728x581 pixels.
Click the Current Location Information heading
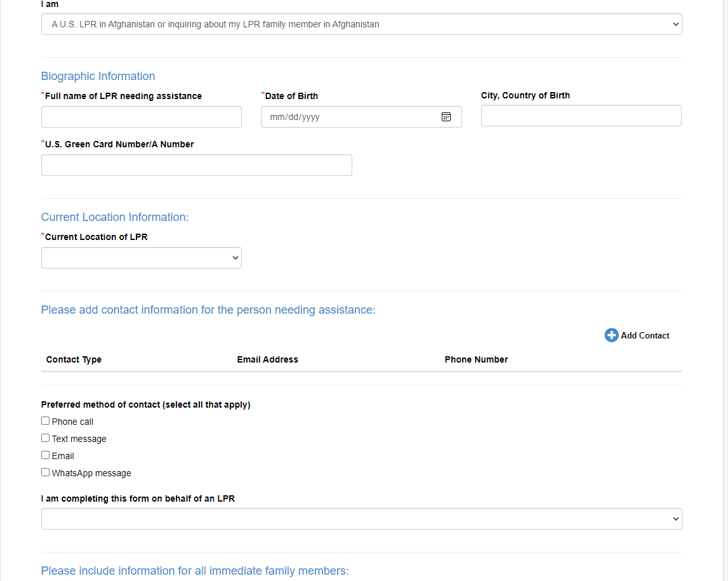pos(114,217)
